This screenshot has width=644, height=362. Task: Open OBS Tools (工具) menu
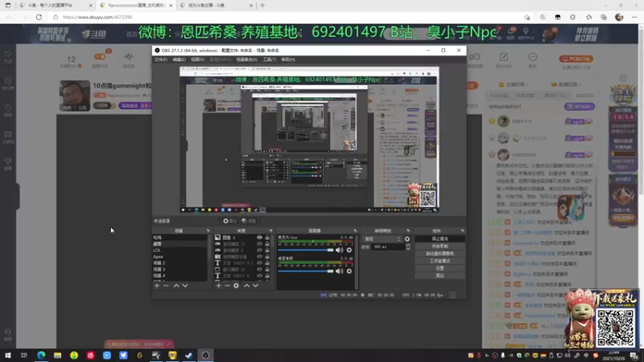click(270, 60)
